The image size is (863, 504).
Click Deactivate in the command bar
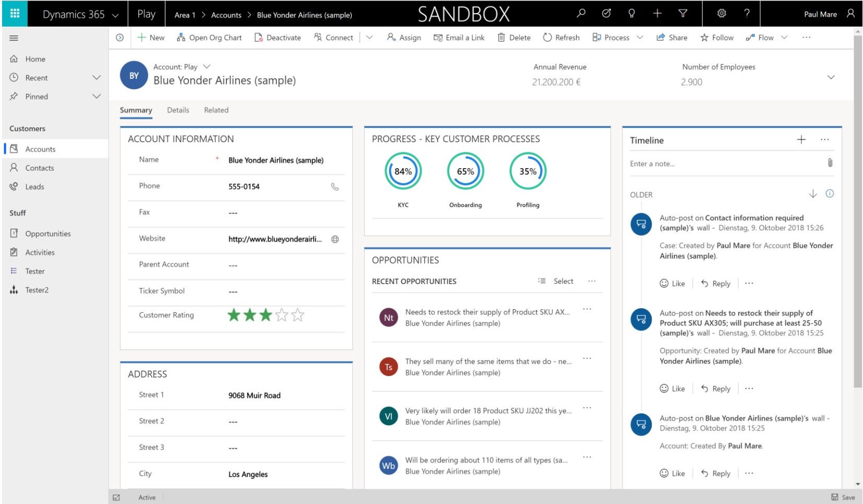coord(278,37)
